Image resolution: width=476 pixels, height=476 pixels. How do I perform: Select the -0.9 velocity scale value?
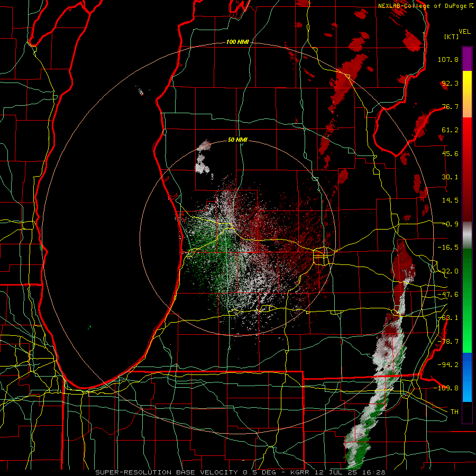pos(450,224)
